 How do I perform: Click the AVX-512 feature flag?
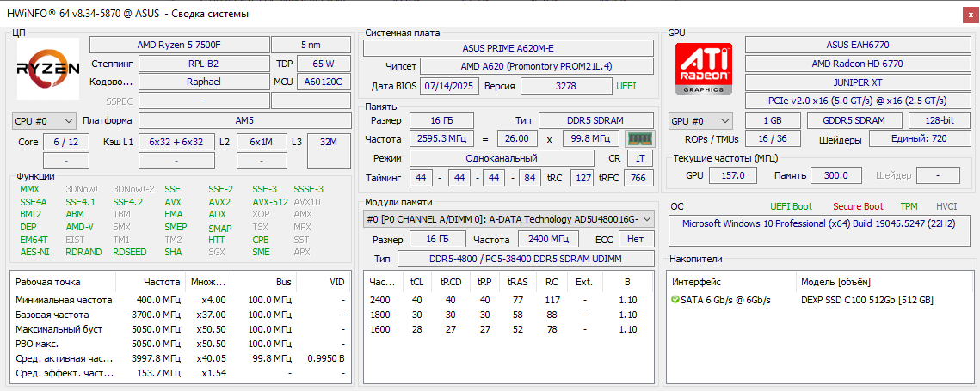point(270,202)
